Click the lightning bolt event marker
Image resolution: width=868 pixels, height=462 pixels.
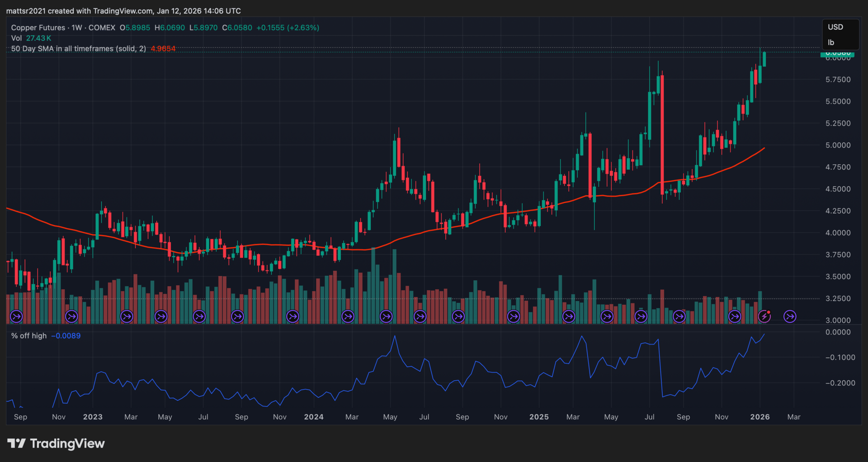tap(764, 316)
